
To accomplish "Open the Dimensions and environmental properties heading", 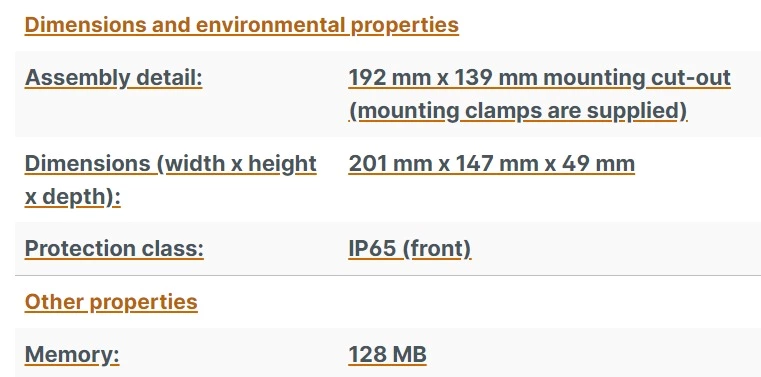I will tap(242, 25).
